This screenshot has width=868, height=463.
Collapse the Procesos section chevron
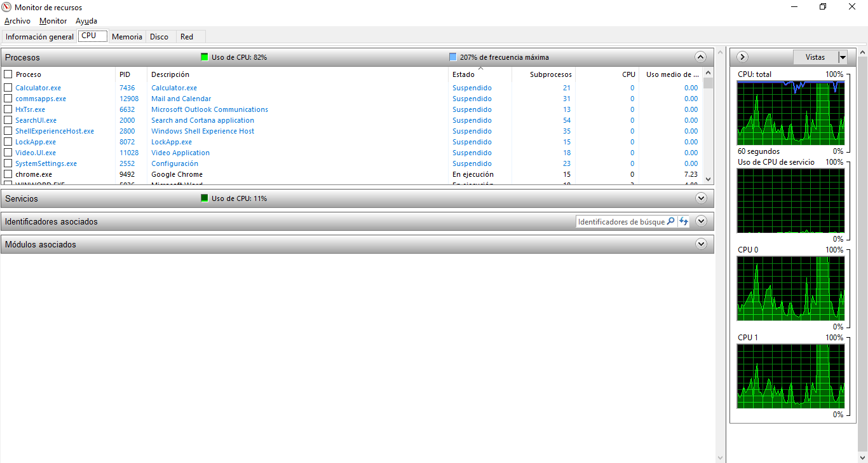click(x=700, y=57)
